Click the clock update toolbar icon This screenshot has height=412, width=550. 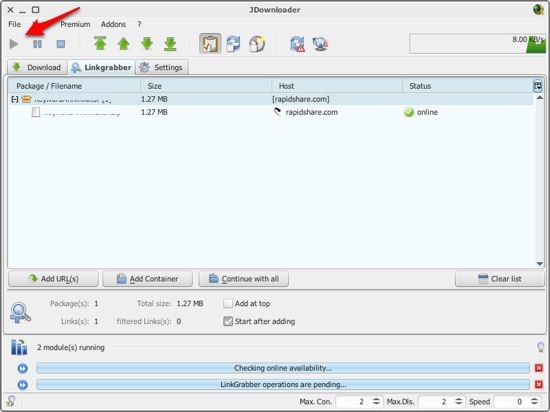[257, 44]
